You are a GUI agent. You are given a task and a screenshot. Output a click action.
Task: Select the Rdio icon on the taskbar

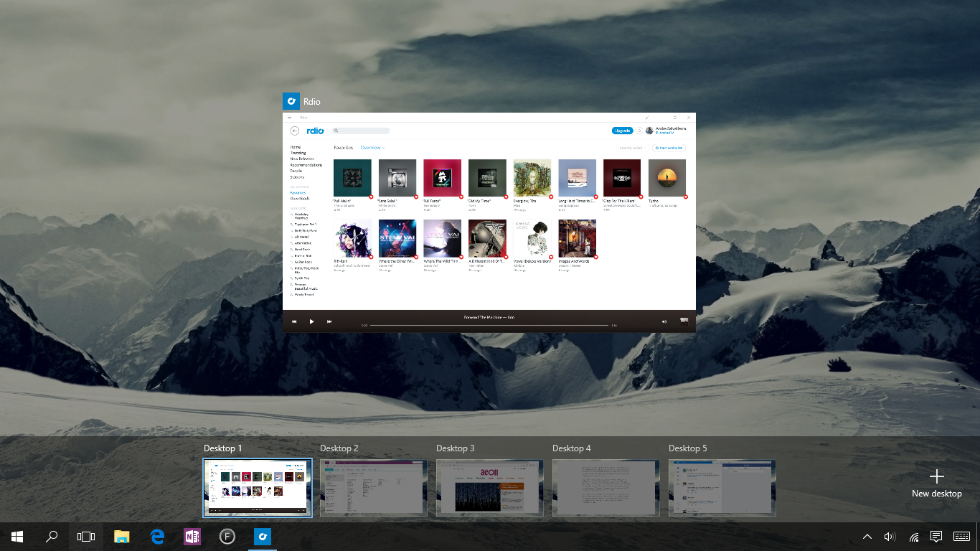[263, 536]
